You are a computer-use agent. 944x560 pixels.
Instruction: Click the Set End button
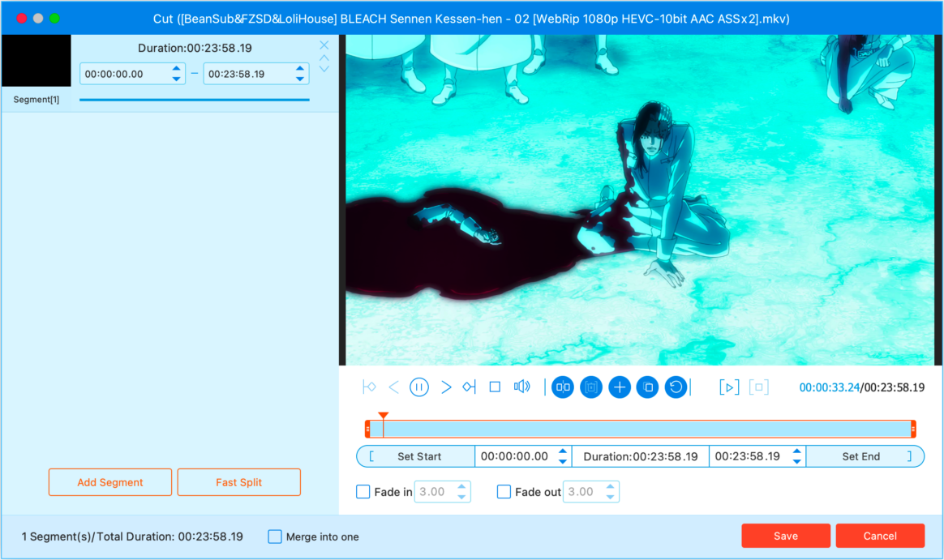pos(865,456)
